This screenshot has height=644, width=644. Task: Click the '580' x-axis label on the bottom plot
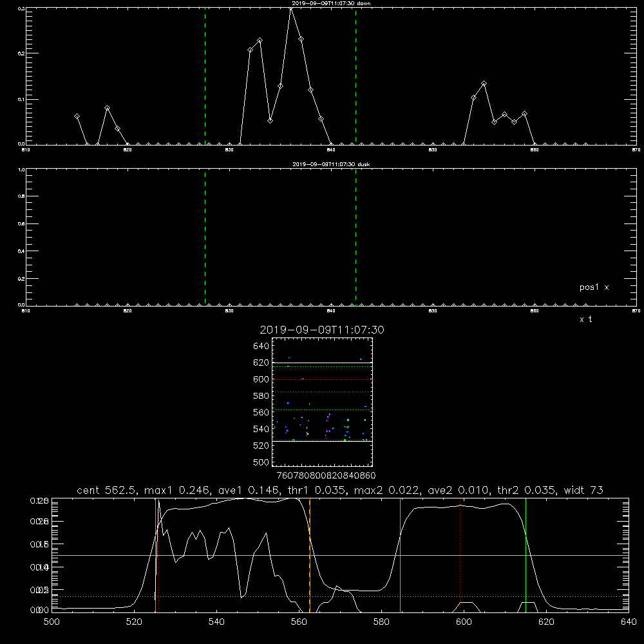click(x=381, y=622)
